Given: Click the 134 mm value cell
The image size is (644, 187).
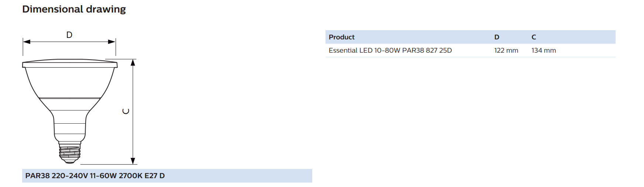Looking at the screenshot, I should click(544, 50).
